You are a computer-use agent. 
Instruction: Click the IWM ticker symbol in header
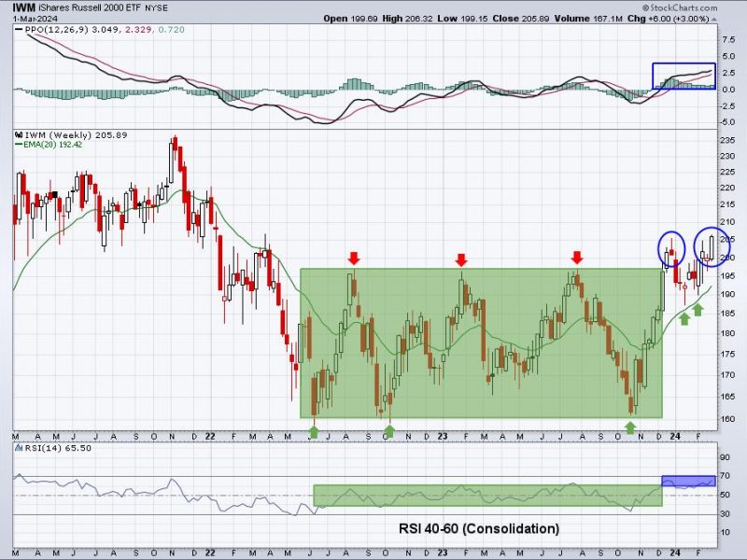coord(24,7)
